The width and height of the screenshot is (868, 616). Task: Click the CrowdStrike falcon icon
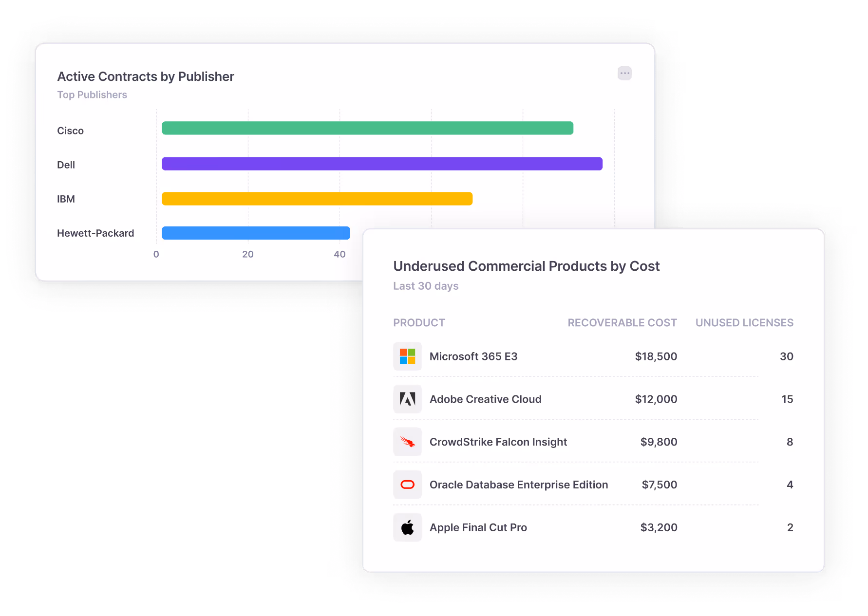pos(407,442)
